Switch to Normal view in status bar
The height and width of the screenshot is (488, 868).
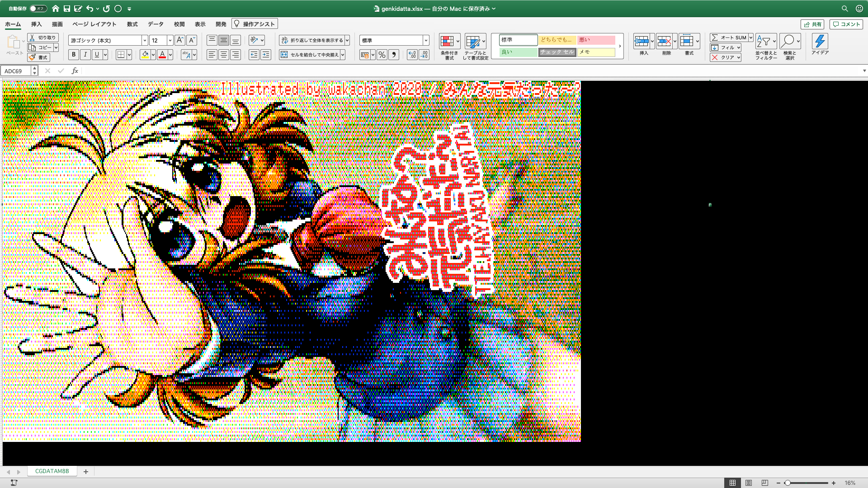732,483
